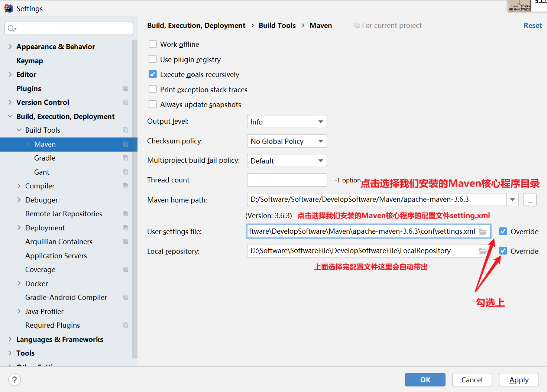Viewport: 547px width, 392px height.
Task: Select Keymap in settings tree
Action: pos(30,61)
